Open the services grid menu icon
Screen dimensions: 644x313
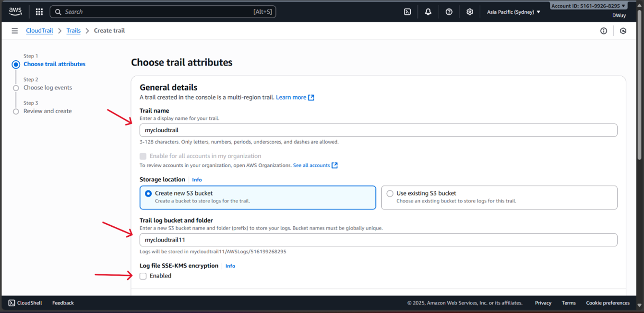39,12
